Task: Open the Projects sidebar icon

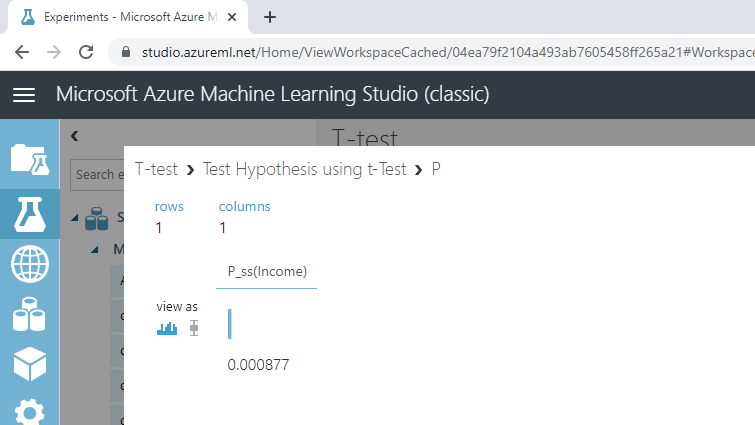Action: point(30,159)
